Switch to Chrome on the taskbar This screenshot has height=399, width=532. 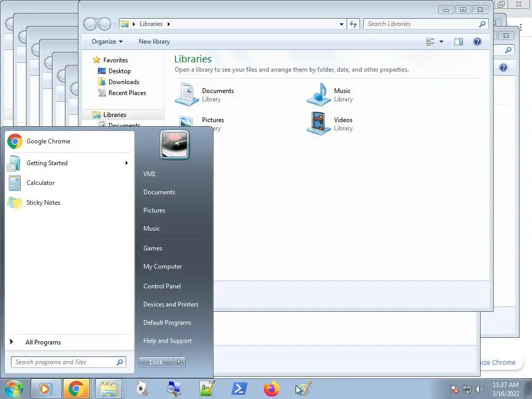pyautogui.click(x=76, y=389)
